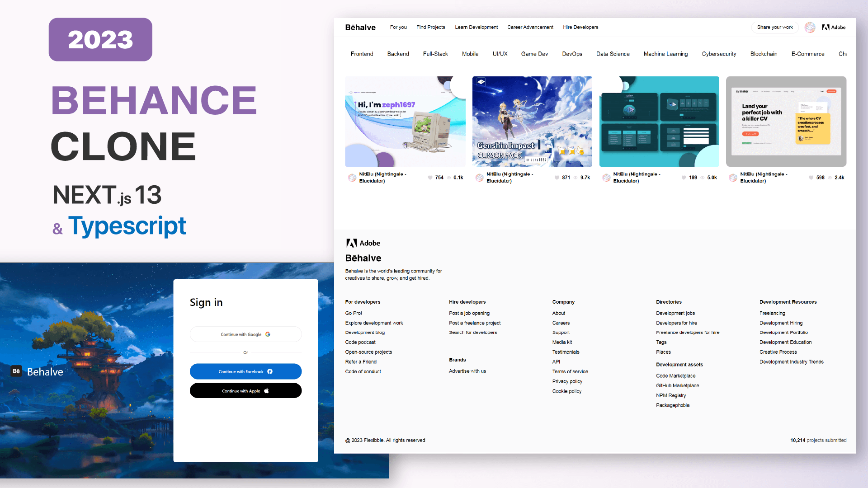Open the killer CV project thumbnail

tap(786, 122)
